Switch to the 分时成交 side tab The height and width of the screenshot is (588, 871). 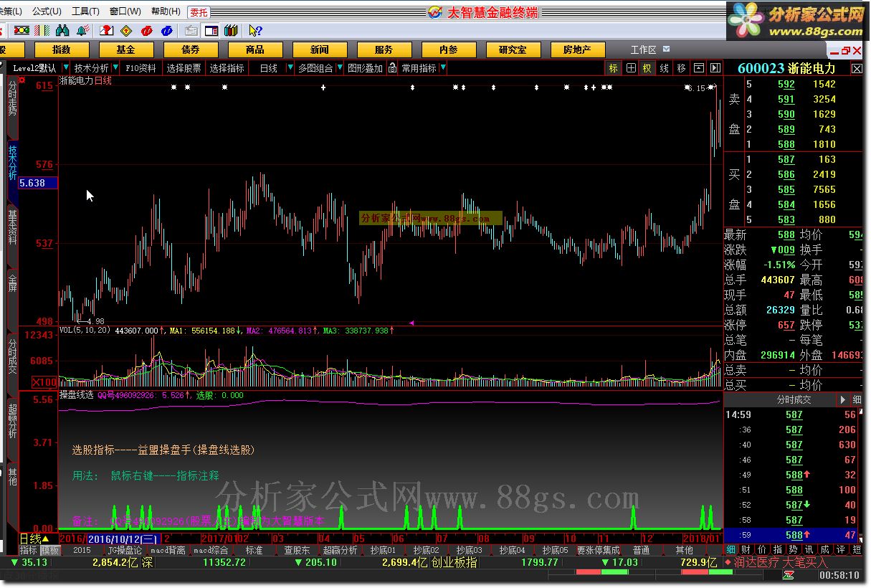point(12,356)
